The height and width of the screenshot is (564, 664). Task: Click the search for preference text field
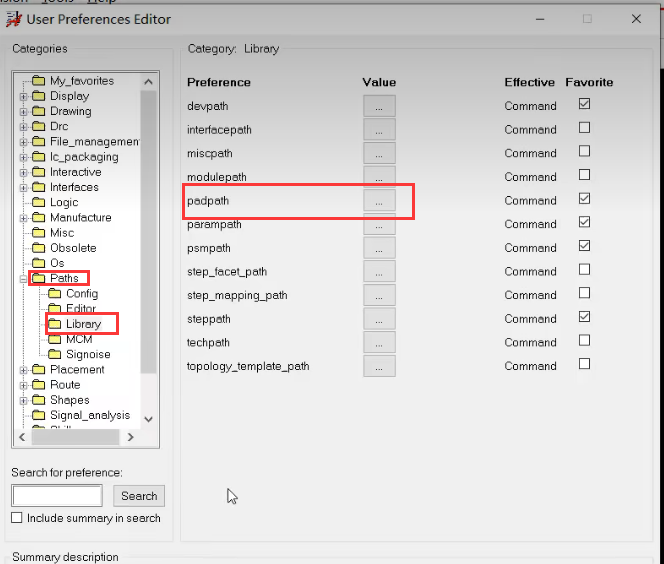tap(57, 495)
